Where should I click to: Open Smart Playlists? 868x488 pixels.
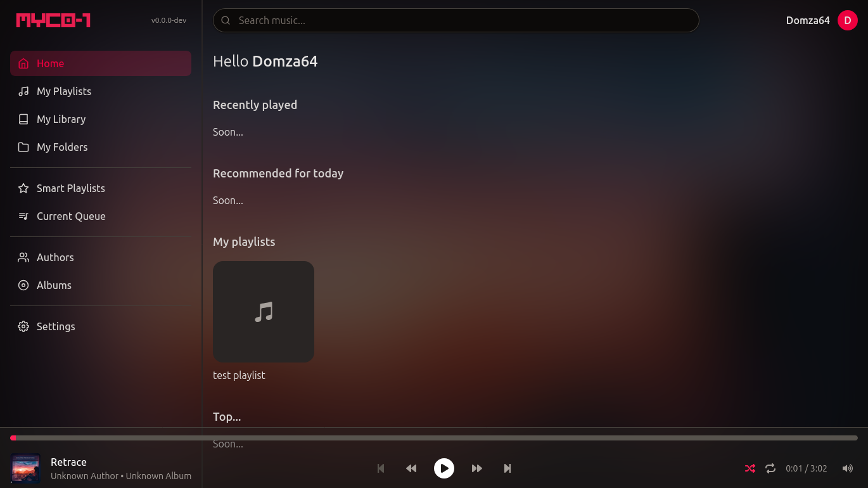click(70, 188)
